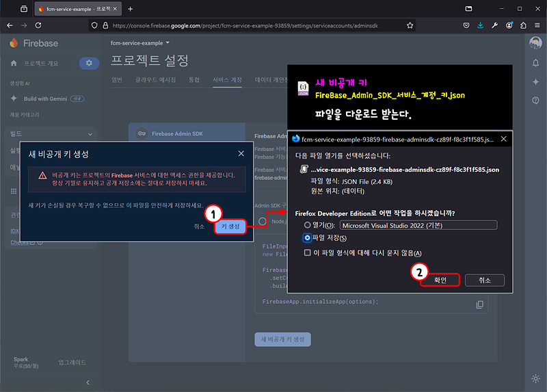Screen dimensions: 547x392
Task: Open the Microsoft Visual Studio 2022 application dropdown
Action: (x=418, y=225)
